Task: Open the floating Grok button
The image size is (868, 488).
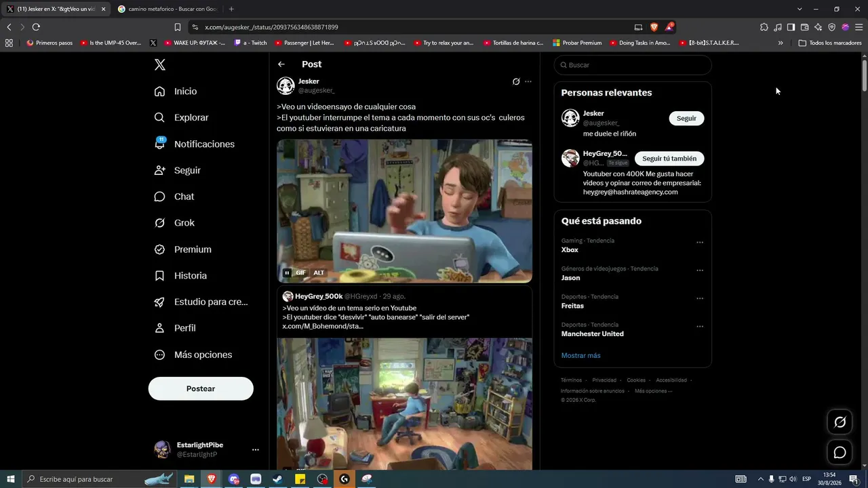Action: 840,422
